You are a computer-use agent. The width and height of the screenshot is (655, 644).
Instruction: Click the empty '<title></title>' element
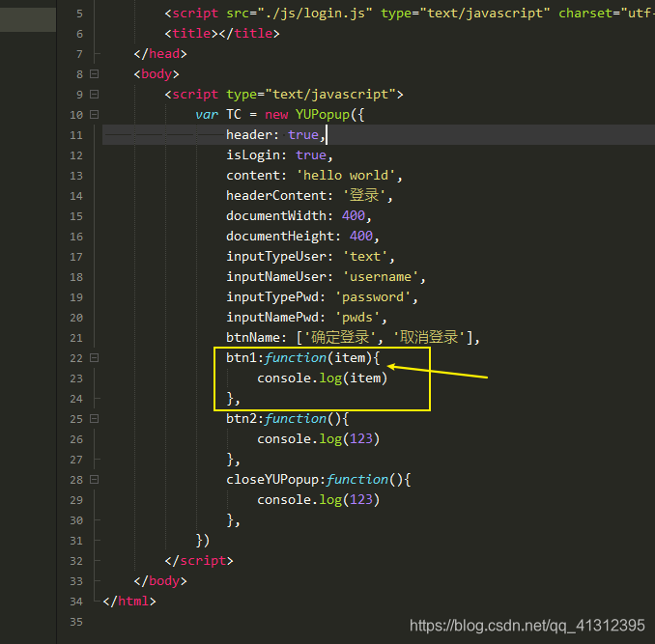(x=222, y=34)
